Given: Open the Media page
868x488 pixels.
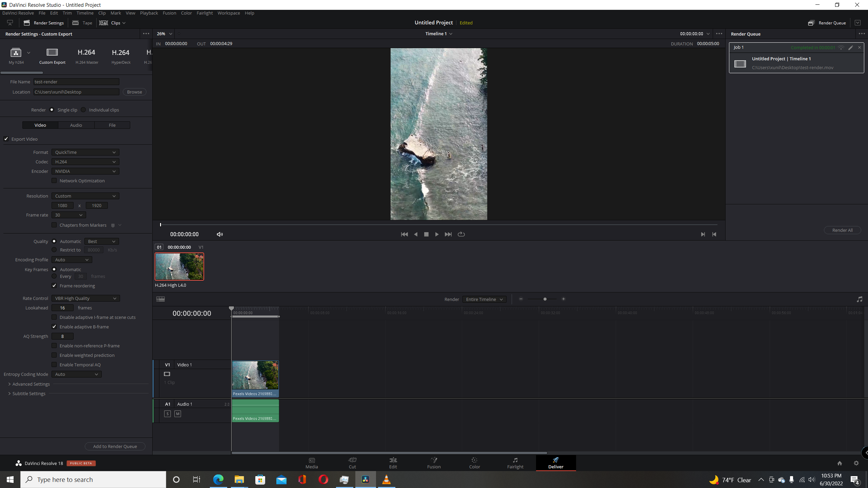Looking at the screenshot, I should point(312,463).
